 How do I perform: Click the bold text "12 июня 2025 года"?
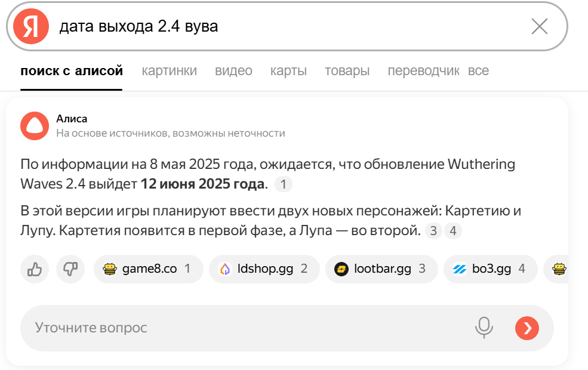202,184
